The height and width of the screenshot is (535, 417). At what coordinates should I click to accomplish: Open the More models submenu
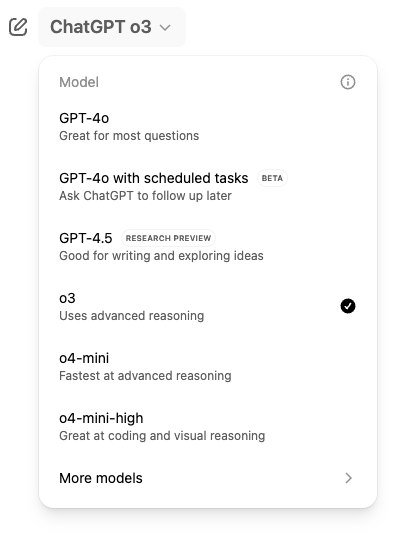pos(207,478)
